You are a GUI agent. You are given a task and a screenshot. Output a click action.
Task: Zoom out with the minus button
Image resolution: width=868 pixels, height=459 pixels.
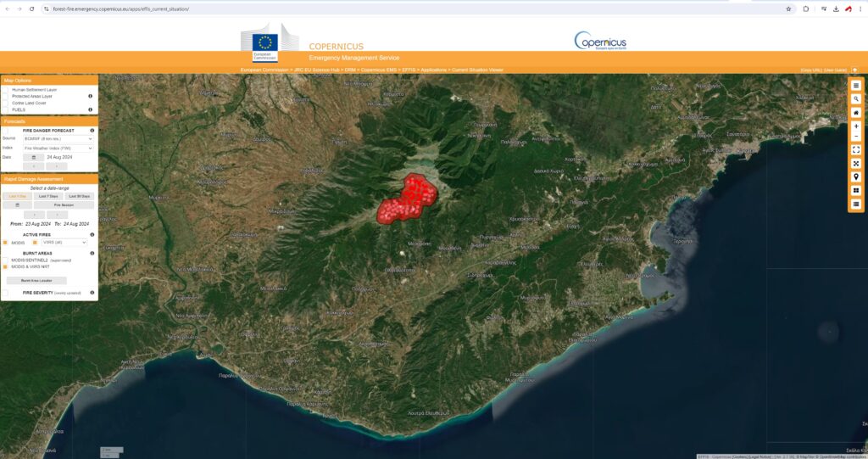click(856, 137)
